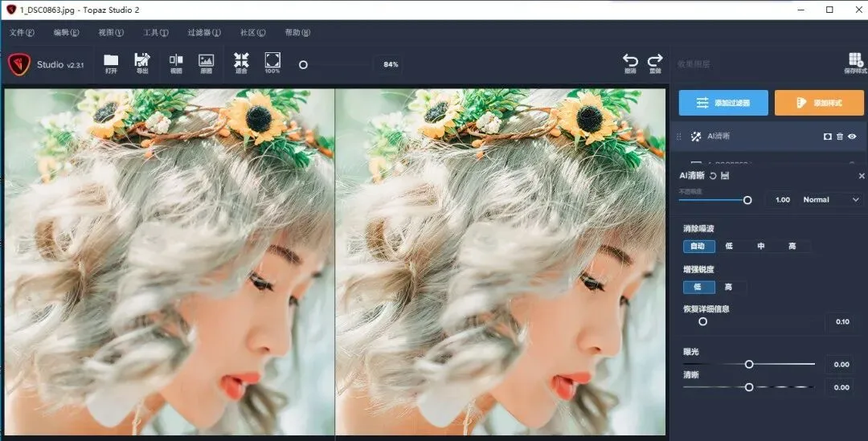868x441 pixels.
Task: Click the drag handle of AI清晰 layer
Action: pos(679,136)
